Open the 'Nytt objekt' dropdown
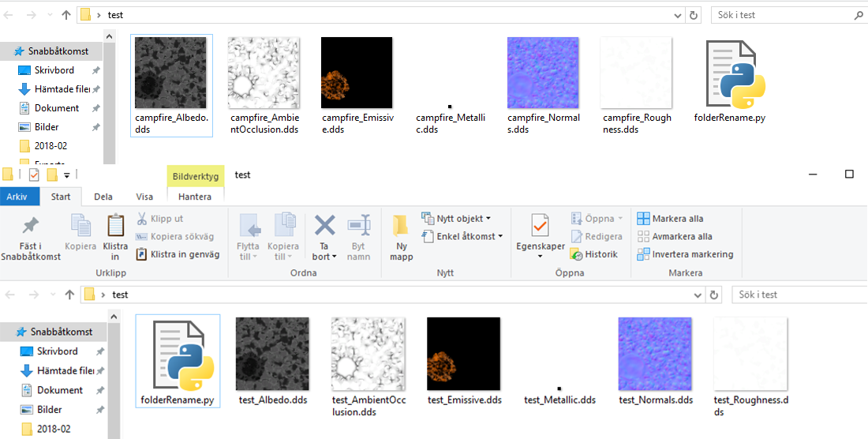Screen dimensions: 868x439 tap(456, 219)
